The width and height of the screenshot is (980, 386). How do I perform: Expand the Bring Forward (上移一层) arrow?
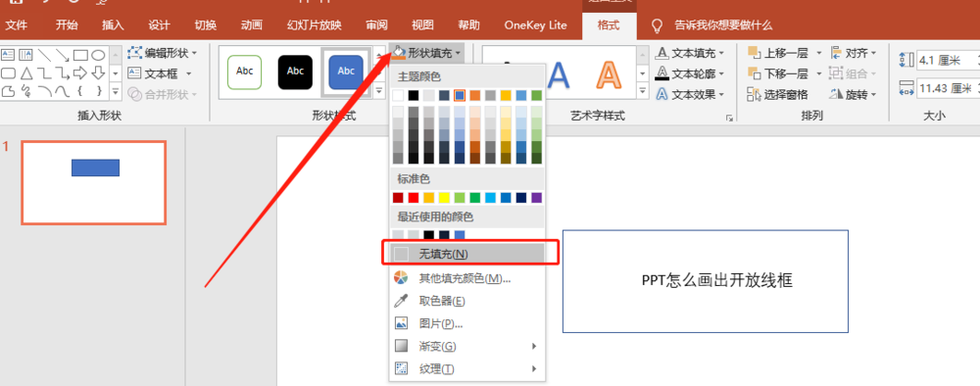pyautogui.click(x=818, y=53)
